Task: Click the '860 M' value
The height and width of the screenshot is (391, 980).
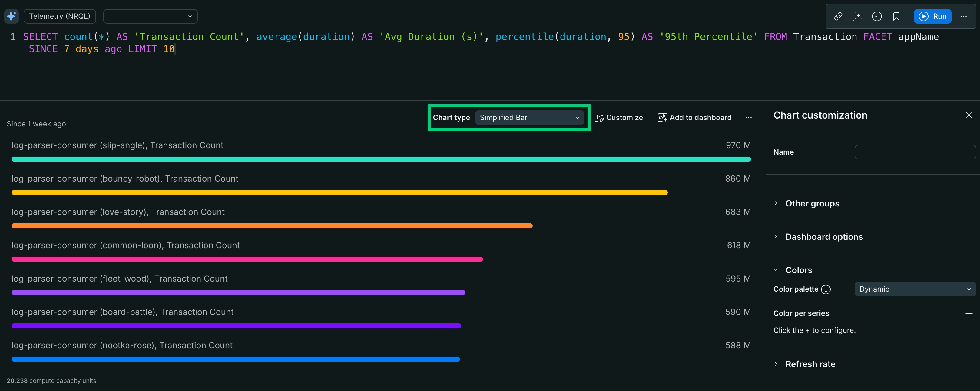Action: tap(738, 179)
